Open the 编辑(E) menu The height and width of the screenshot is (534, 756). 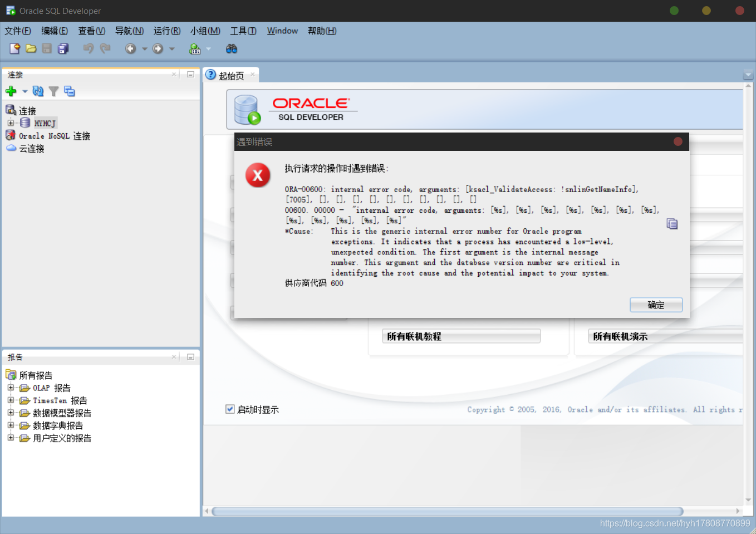tap(55, 31)
